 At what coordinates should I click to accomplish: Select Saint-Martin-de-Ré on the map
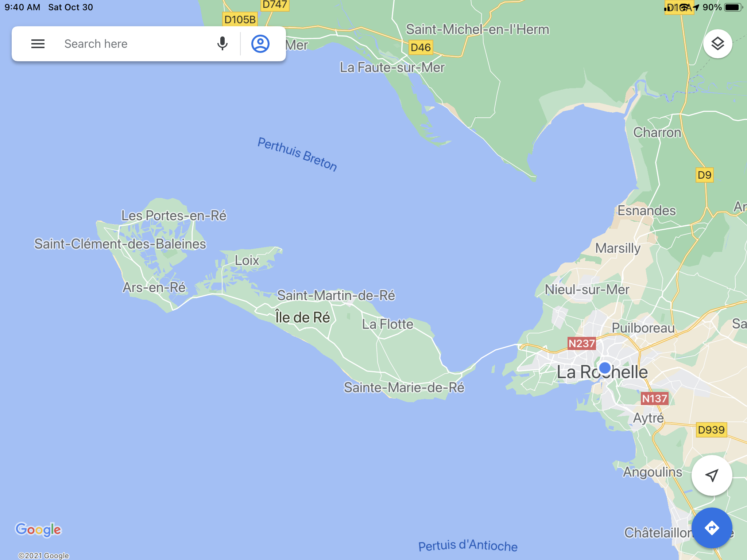coord(336,295)
